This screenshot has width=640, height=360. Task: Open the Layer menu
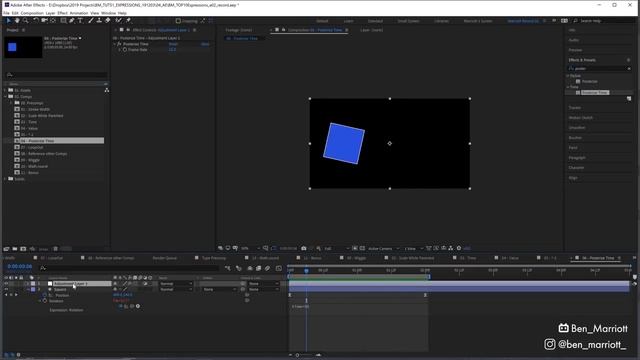point(50,13)
